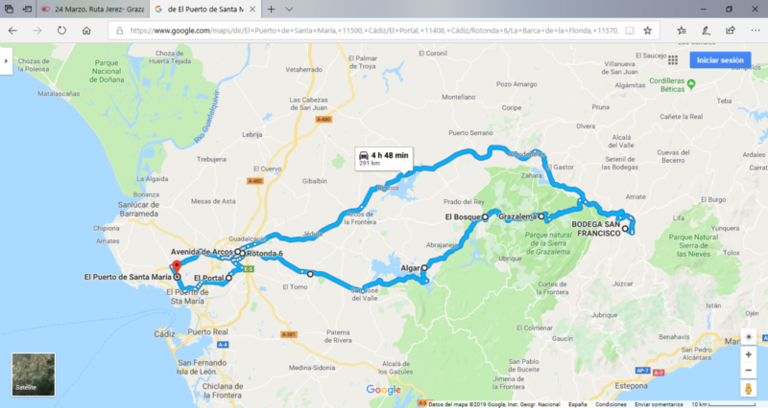The width and height of the screenshot is (768, 408).
Task: Share this page with the share icon
Action: coord(730,30)
